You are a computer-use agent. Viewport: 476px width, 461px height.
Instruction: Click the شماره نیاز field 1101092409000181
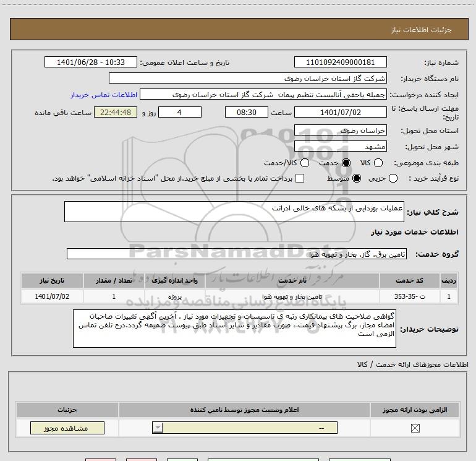(340, 62)
